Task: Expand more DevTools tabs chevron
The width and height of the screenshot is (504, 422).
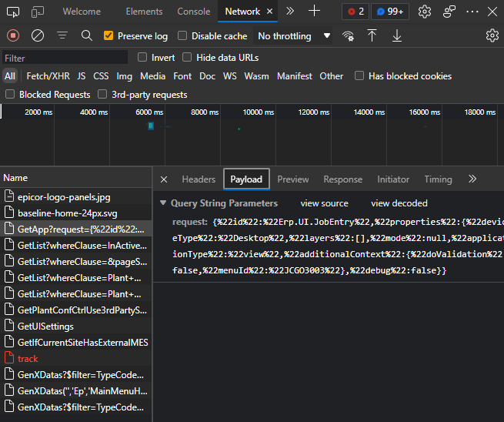Action: (289, 12)
